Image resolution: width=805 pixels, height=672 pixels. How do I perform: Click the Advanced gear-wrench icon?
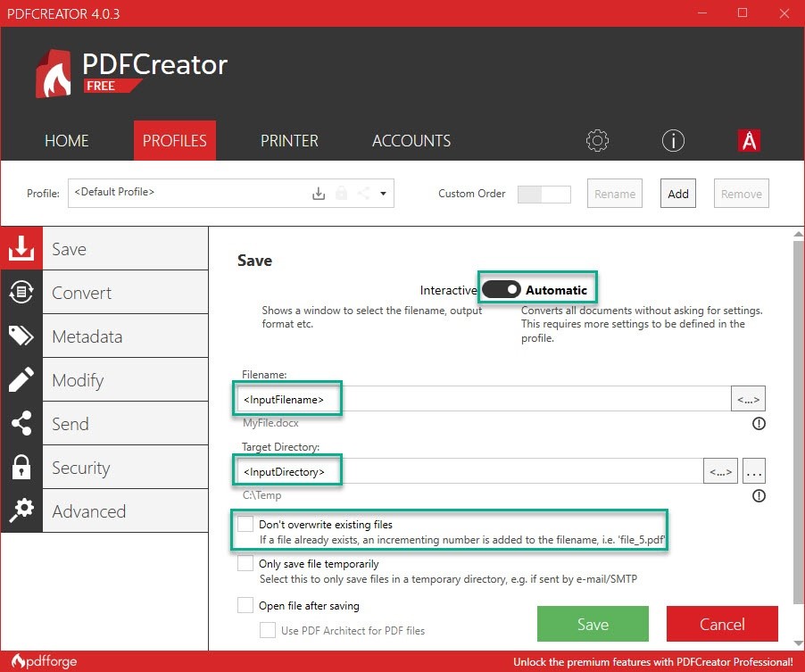(x=21, y=510)
